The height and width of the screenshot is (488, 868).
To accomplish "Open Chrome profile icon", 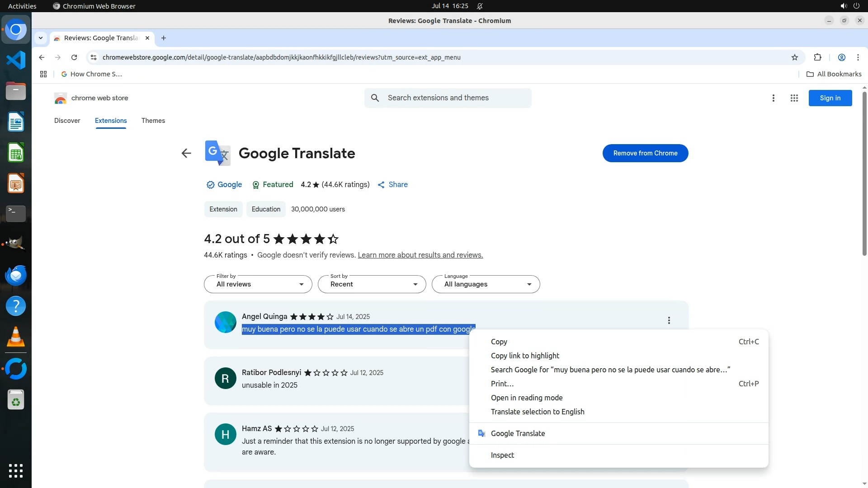I will 841,57.
